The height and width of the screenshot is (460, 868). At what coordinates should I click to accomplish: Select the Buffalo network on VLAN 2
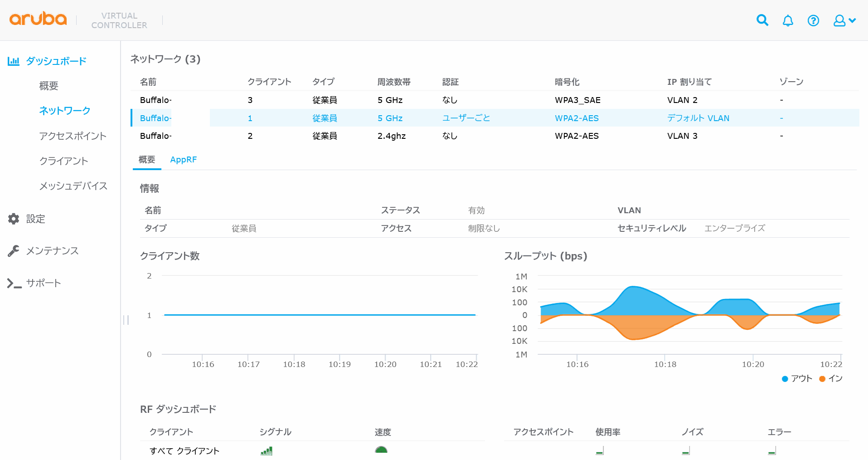click(x=155, y=100)
